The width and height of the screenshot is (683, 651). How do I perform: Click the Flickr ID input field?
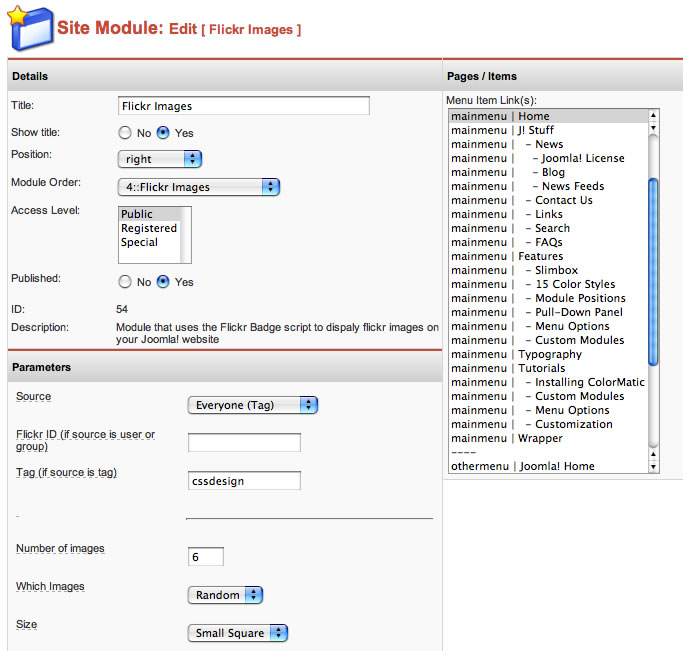pyautogui.click(x=244, y=443)
